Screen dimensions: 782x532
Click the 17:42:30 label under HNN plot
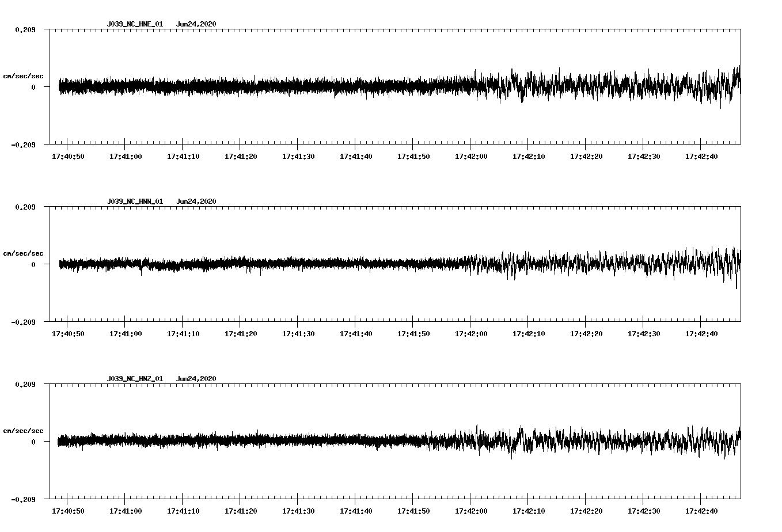tap(644, 333)
